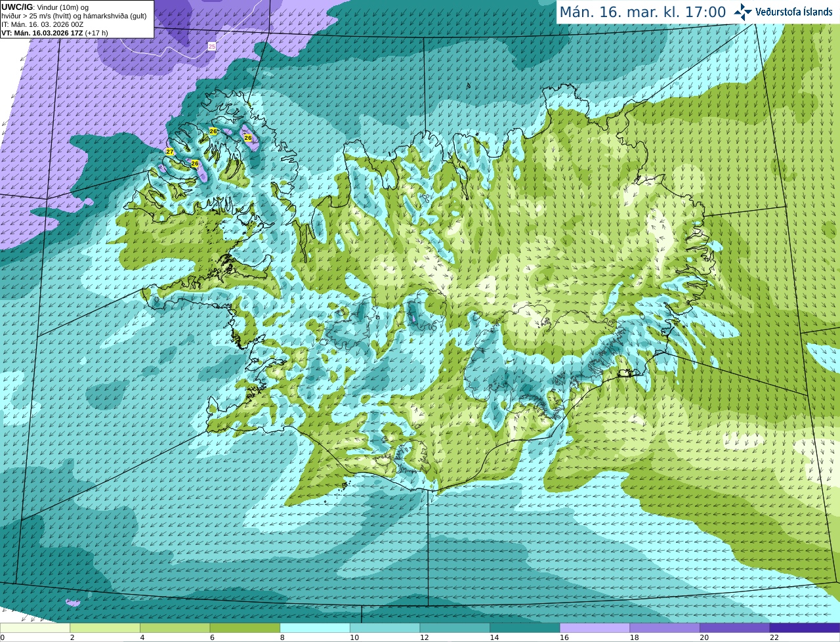
Task: Click the legend scale value 14
Action: coord(494,637)
